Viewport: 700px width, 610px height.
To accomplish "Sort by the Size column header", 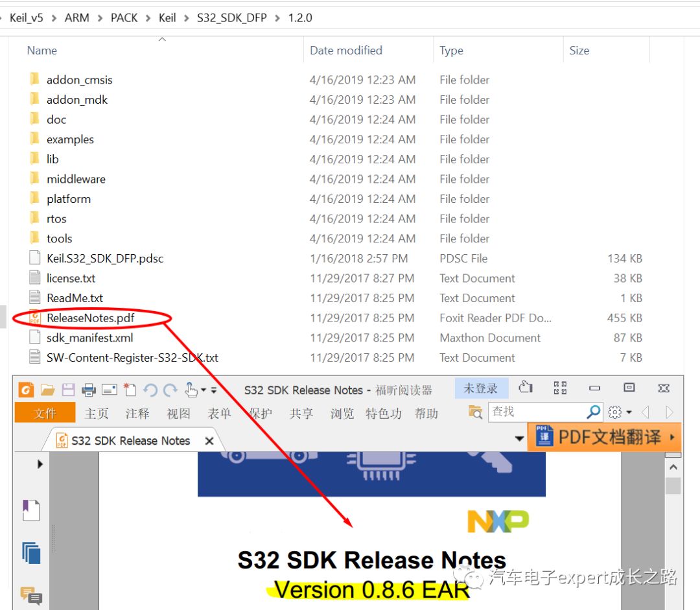I will [x=579, y=51].
